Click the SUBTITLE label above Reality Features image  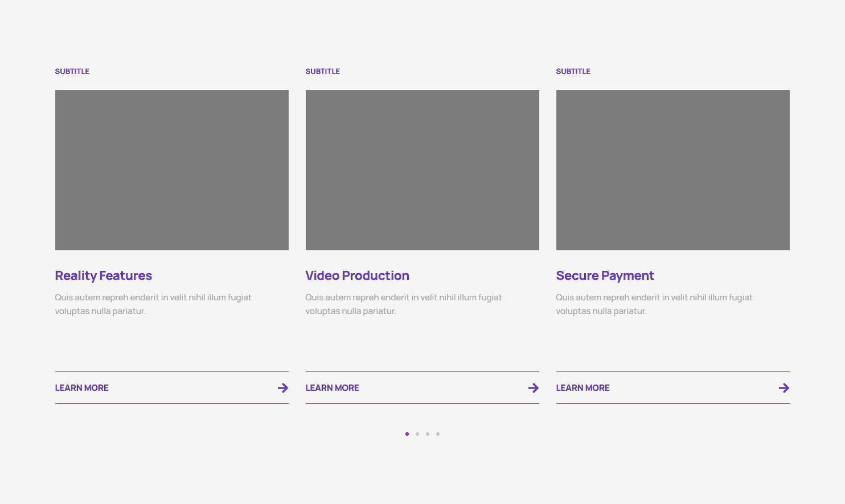point(72,71)
